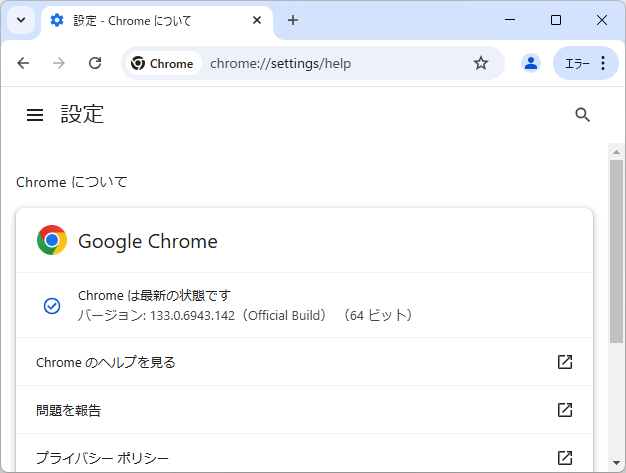Click the scrollbar down arrow
626x473 pixels.
pos(616,463)
